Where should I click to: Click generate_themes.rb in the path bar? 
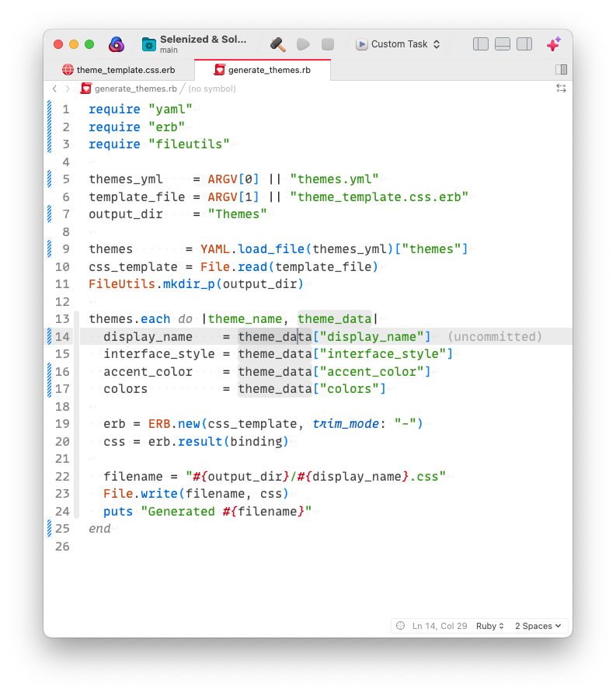pyautogui.click(x=136, y=89)
